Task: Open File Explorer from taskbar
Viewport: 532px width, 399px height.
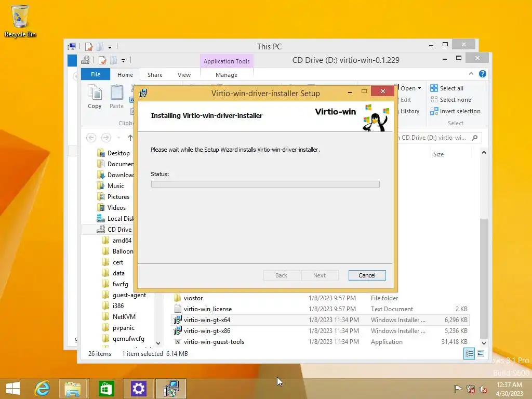Action: (x=74, y=389)
